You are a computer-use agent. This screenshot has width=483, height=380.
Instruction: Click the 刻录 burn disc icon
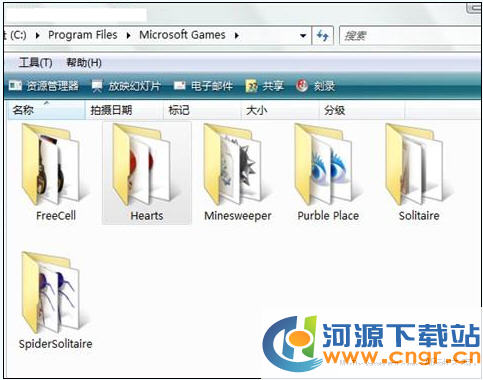pos(302,86)
